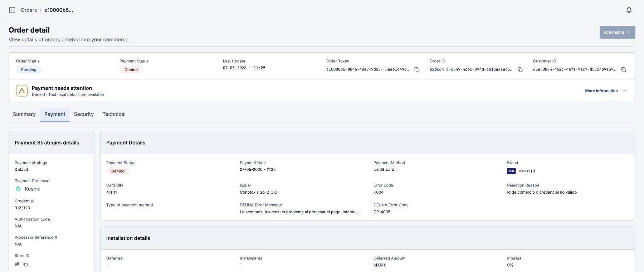Open the Security tab

pyautogui.click(x=84, y=114)
